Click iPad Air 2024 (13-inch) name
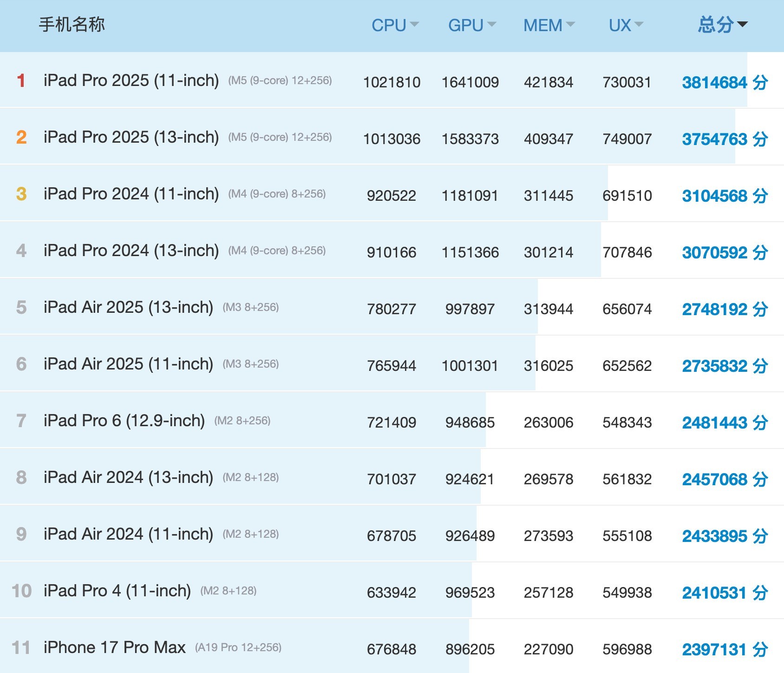Image resolution: width=784 pixels, height=673 pixels. click(x=128, y=477)
